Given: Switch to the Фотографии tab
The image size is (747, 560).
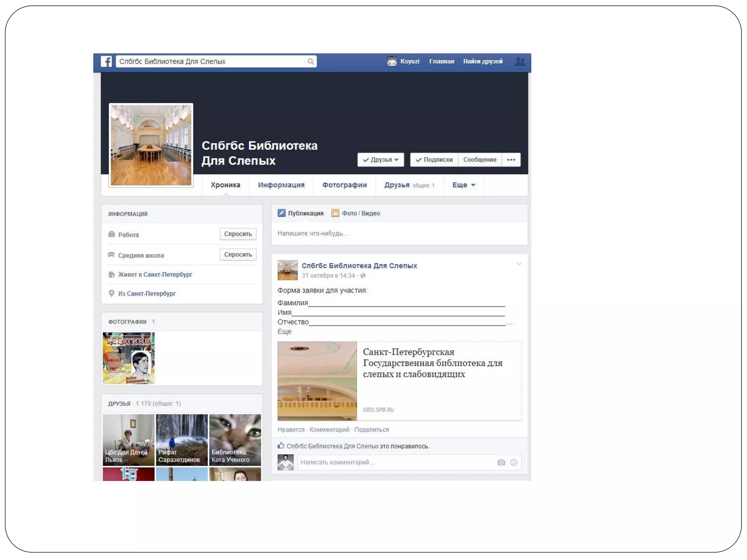Looking at the screenshot, I should (x=344, y=185).
